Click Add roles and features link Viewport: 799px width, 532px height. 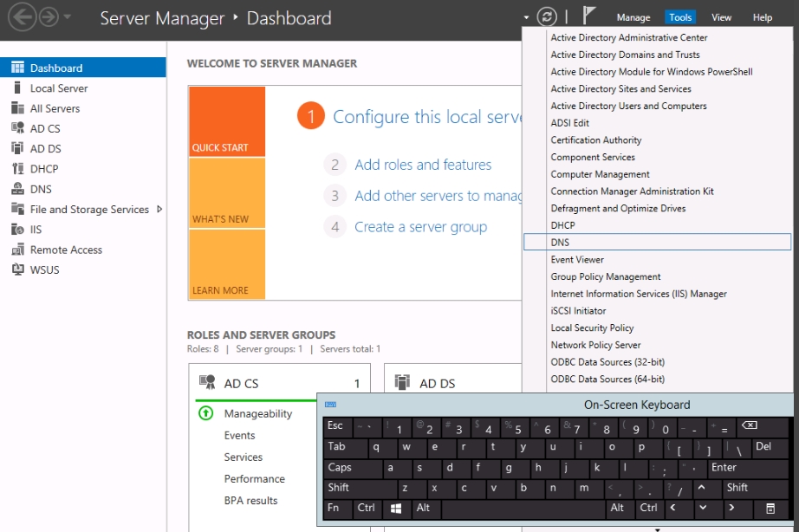423,165
